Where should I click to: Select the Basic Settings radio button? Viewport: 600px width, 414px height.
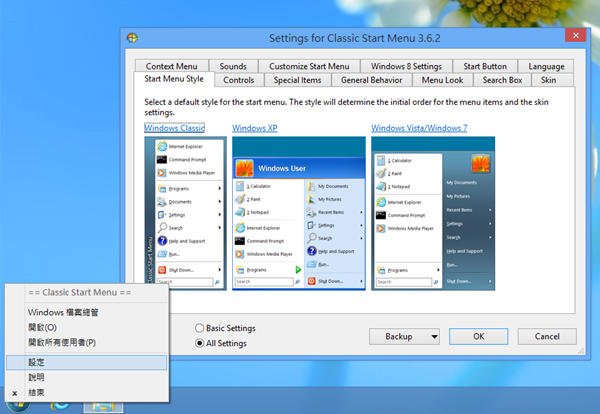tap(198, 328)
